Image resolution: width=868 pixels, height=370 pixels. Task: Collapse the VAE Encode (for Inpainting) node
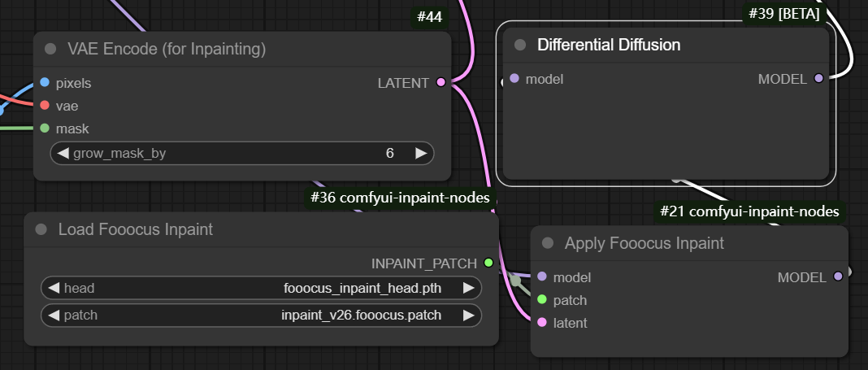pyautogui.click(x=50, y=50)
